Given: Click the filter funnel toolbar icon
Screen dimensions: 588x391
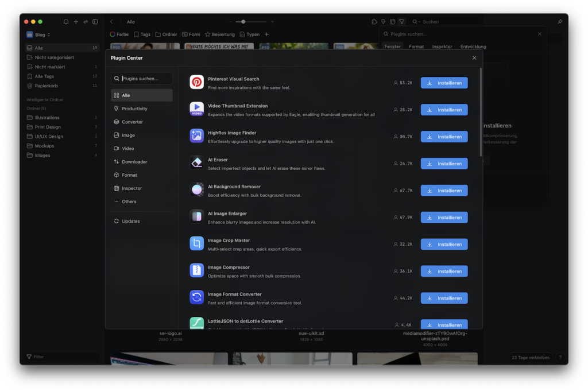Looking at the screenshot, I should pyautogui.click(x=401, y=22).
